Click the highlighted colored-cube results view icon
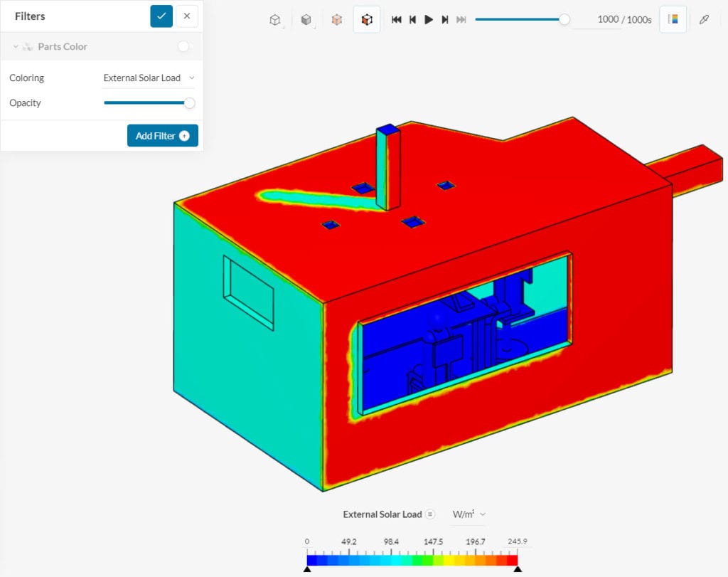 (366, 19)
